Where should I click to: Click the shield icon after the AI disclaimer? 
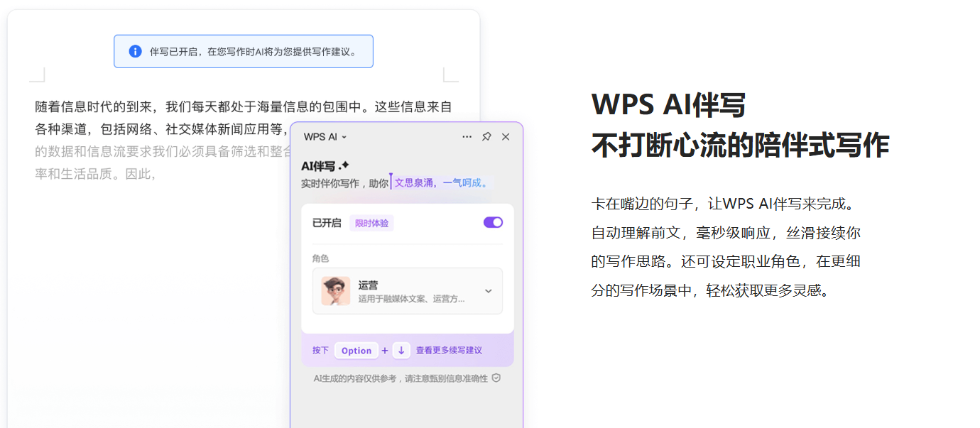pos(496,378)
